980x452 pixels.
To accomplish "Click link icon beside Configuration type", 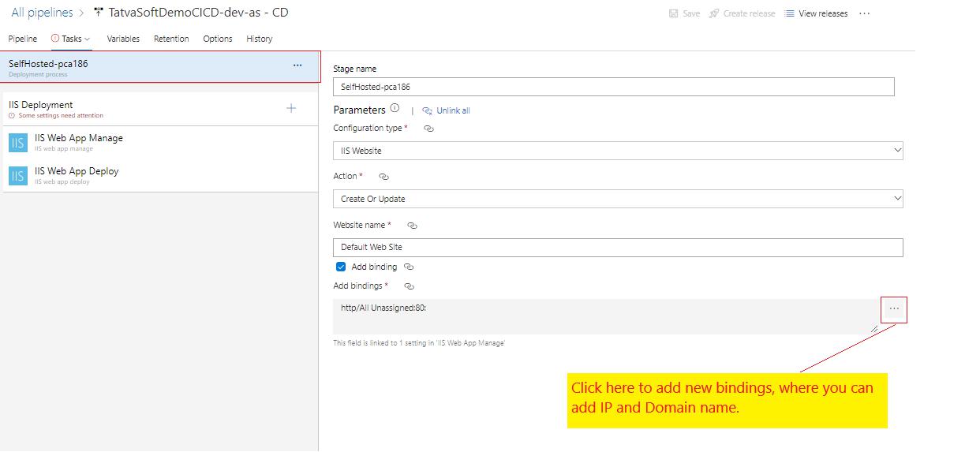I will click(428, 129).
